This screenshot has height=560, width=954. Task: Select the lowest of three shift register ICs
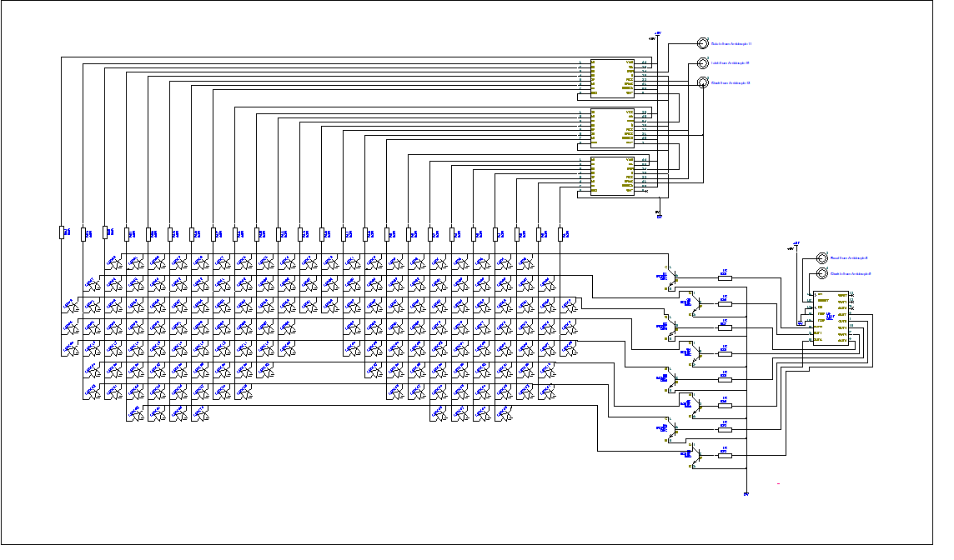pyautogui.click(x=613, y=177)
